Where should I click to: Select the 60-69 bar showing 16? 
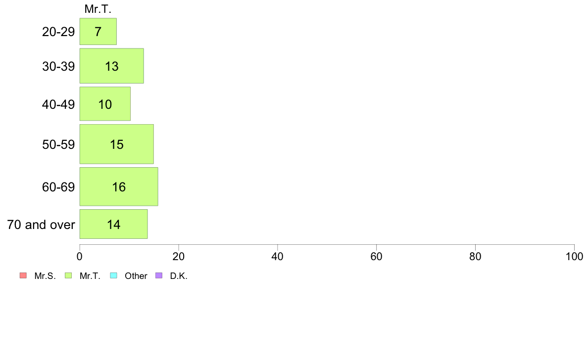(119, 186)
